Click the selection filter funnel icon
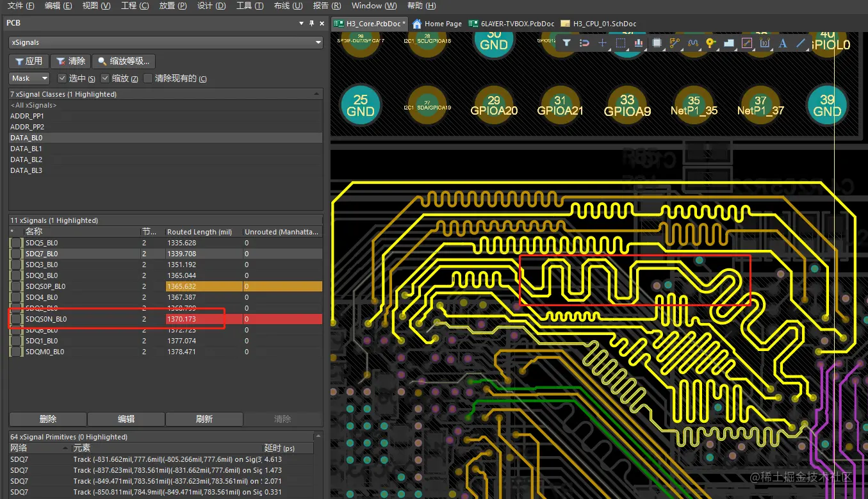 [x=566, y=43]
